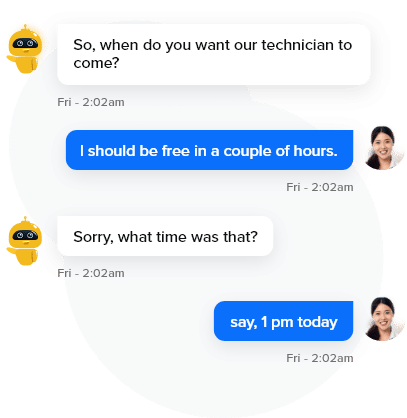Select the "Sorry, what time was that?" bubble
407x418 pixels.
point(165,236)
